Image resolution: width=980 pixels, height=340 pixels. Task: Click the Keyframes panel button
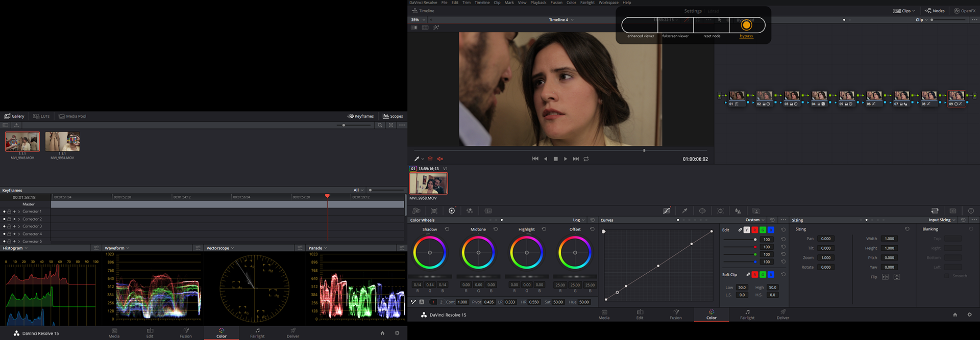361,116
